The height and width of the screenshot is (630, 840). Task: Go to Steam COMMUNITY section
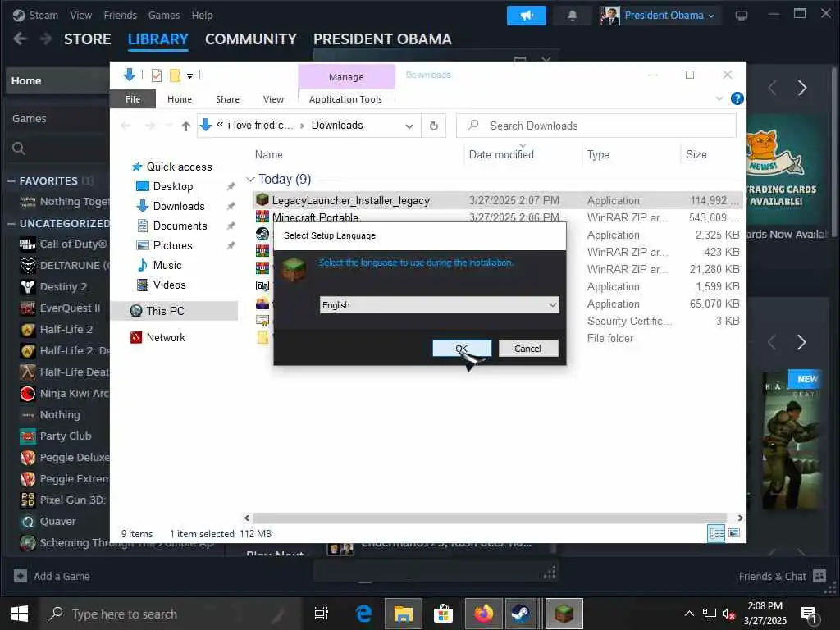pyautogui.click(x=251, y=39)
